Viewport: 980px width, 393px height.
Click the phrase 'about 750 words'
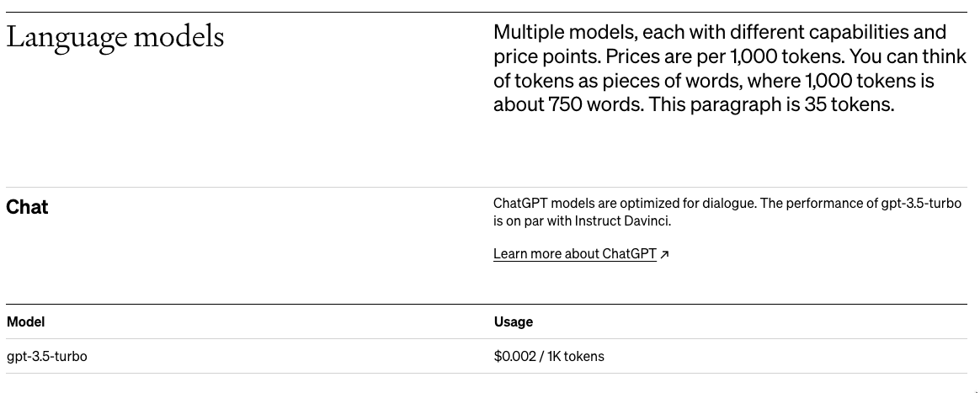[x=567, y=104]
